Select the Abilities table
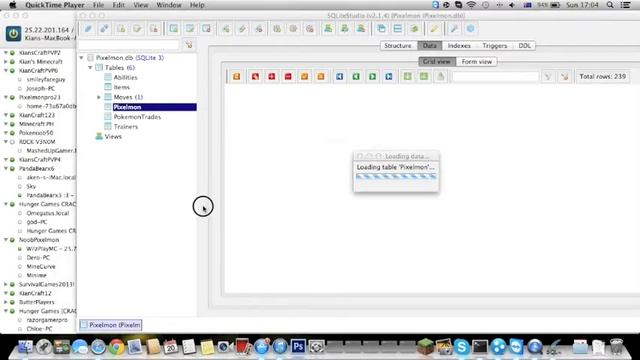This screenshot has width=640, height=360. point(125,77)
